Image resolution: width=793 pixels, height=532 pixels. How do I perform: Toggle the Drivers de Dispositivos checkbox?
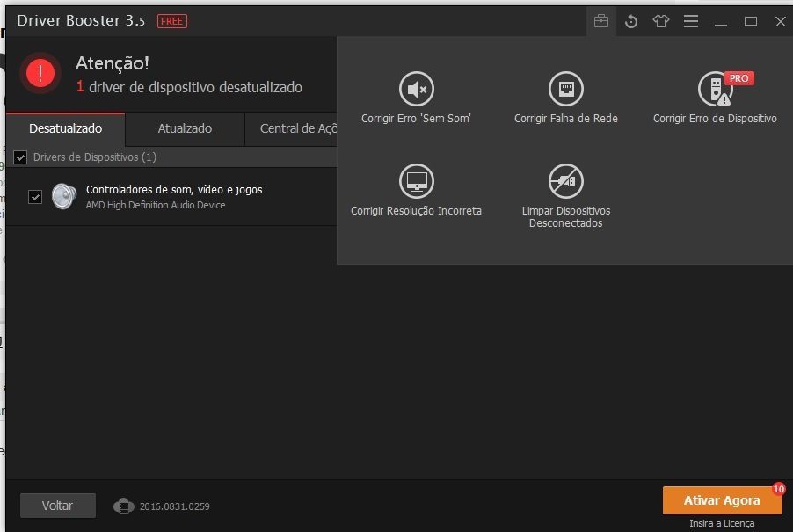[20, 157]
